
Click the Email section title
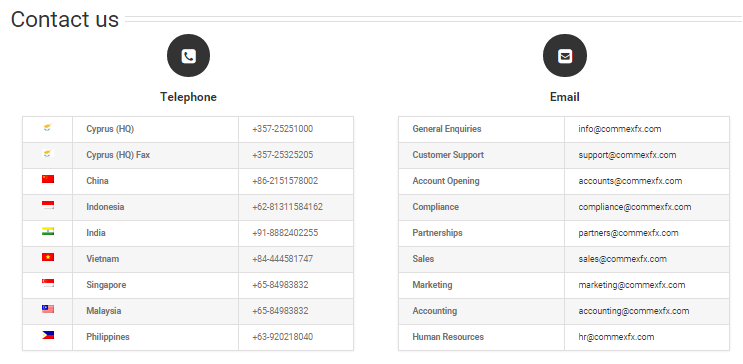564,97
